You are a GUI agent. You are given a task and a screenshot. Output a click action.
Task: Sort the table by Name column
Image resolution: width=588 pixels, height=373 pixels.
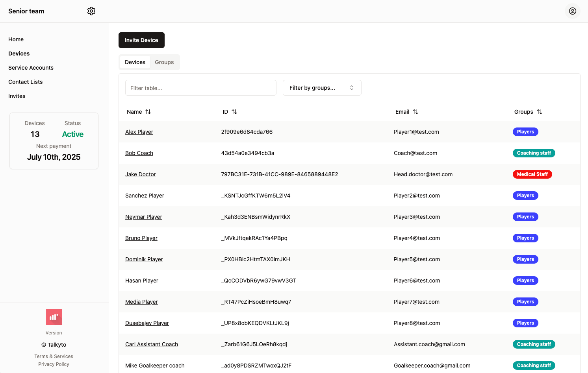tap(148, 112)
